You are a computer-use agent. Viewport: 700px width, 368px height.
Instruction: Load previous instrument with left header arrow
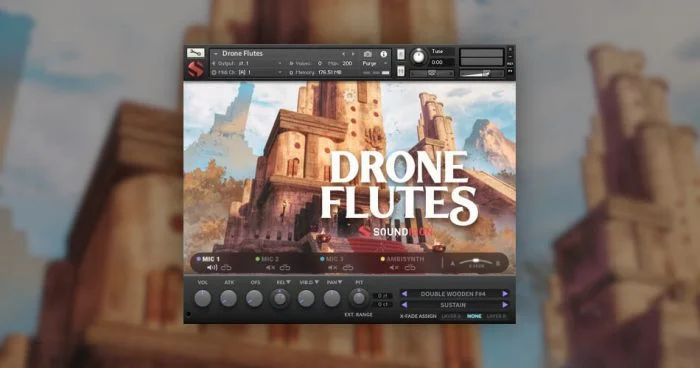(x=343, y=54)
